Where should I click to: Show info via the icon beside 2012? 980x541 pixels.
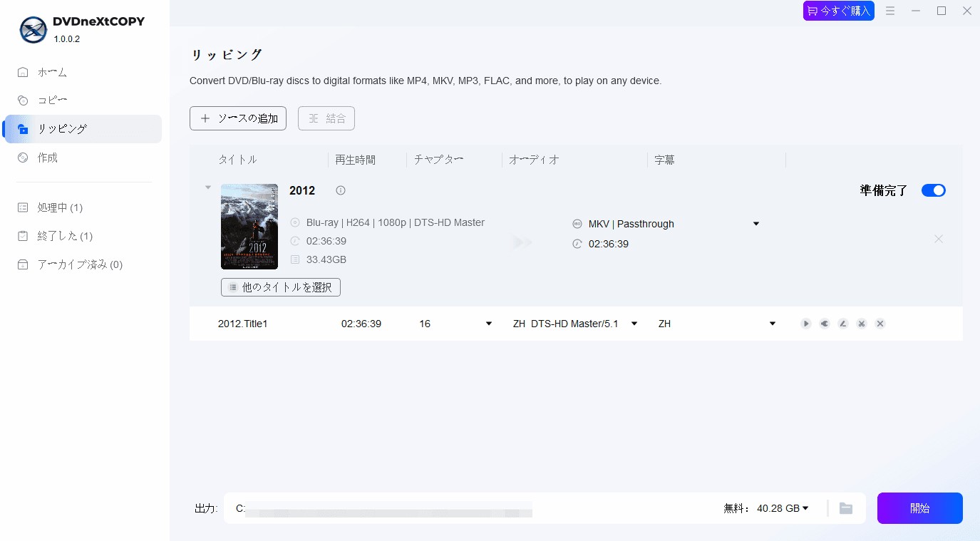(341, 190)
